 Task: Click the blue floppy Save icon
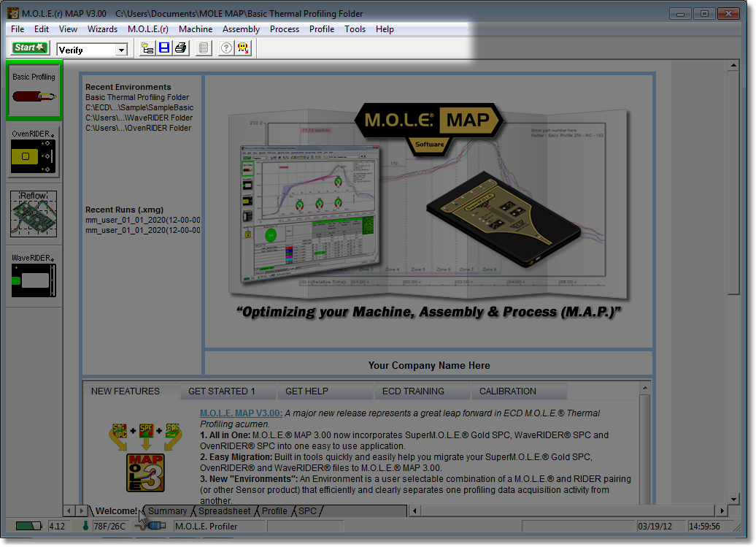(x=164, y=48)
